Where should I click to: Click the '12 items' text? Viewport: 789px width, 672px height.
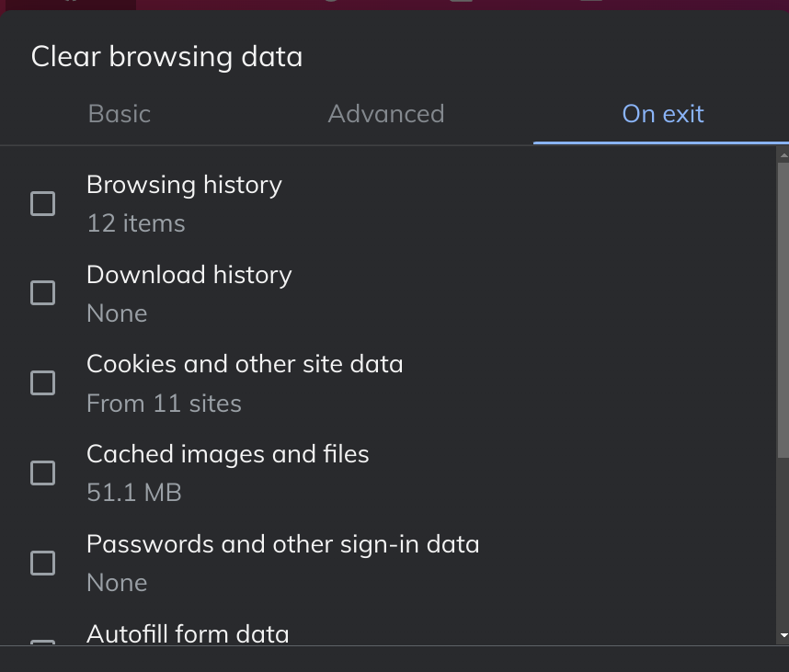pos(135,223)
